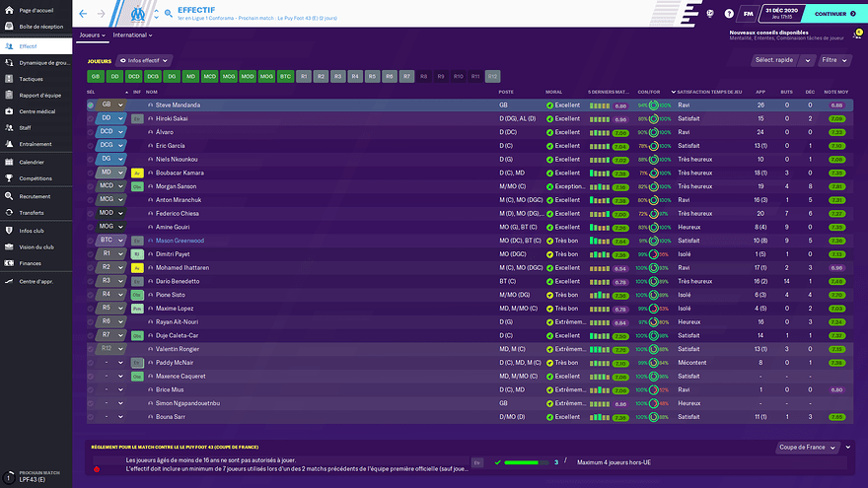This screenshot has height=488, width=868.
Task: Click the FM menu logo button
Action: 750,15
